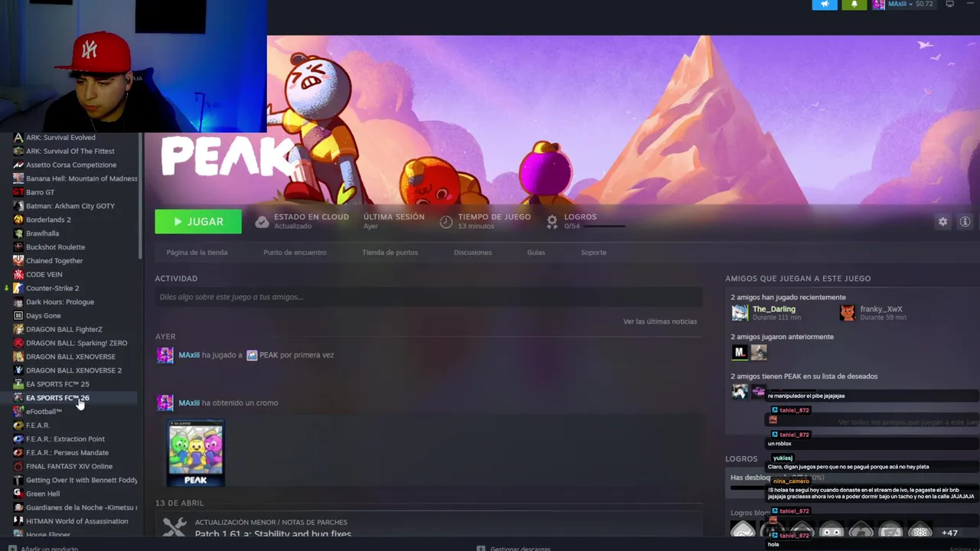Follow the 'Ver las últimas noticias' link

pyautogui.click(x=660, y=321)
